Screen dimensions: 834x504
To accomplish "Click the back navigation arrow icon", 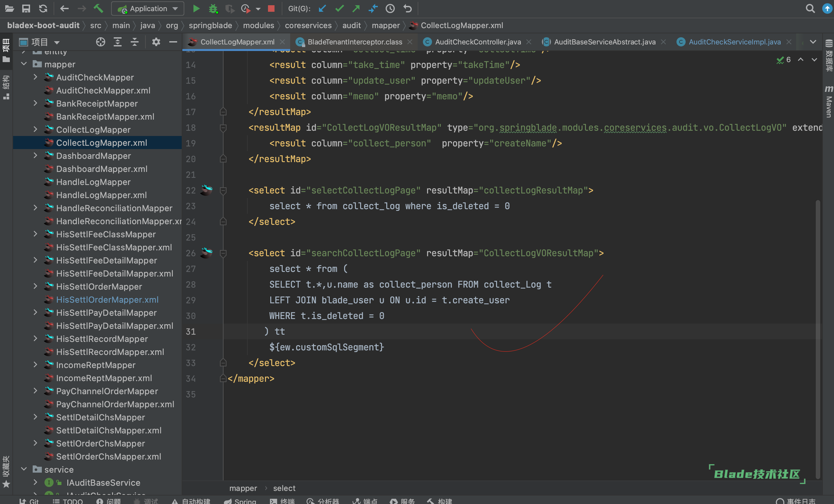I will coord(64,8).
